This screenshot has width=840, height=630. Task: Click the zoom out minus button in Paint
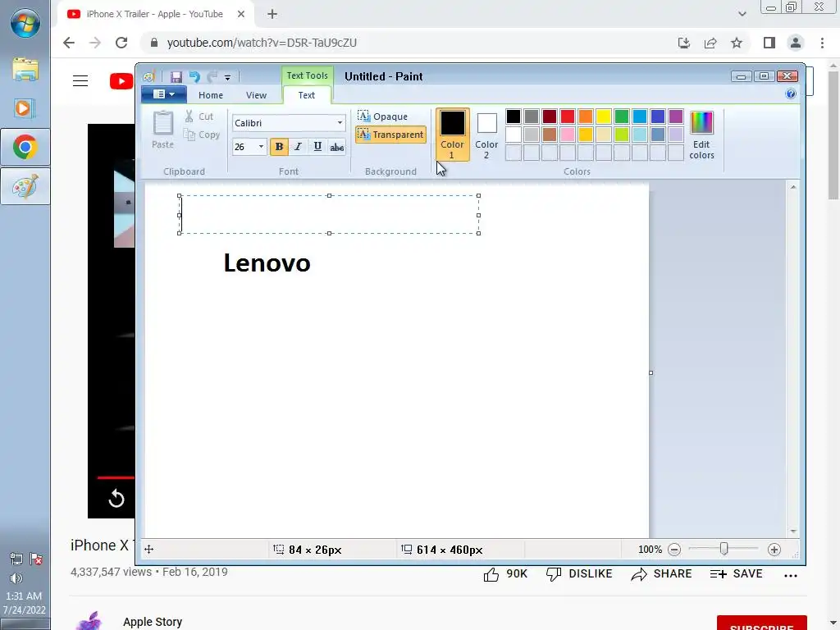coord(674,549)
